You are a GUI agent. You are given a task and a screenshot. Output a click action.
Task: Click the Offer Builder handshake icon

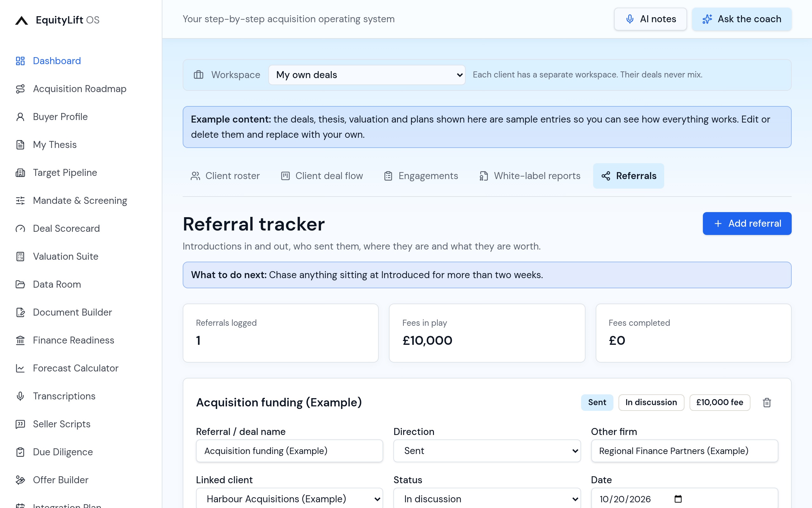click(20, 480)
